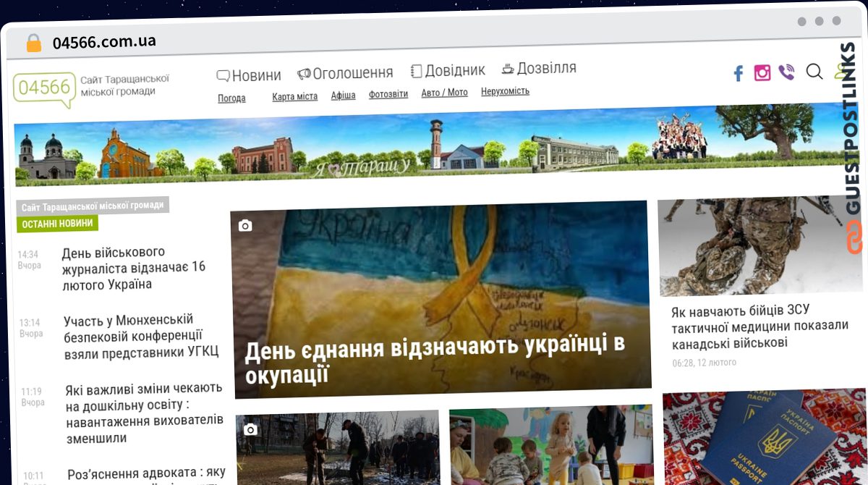Open День єднання featured article headline

tap(434, 360)
